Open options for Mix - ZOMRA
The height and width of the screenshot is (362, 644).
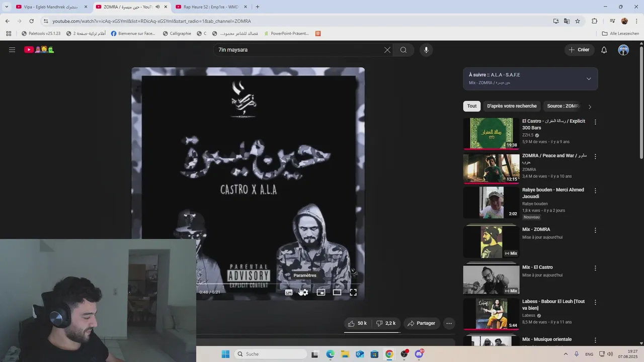point(595,230)
